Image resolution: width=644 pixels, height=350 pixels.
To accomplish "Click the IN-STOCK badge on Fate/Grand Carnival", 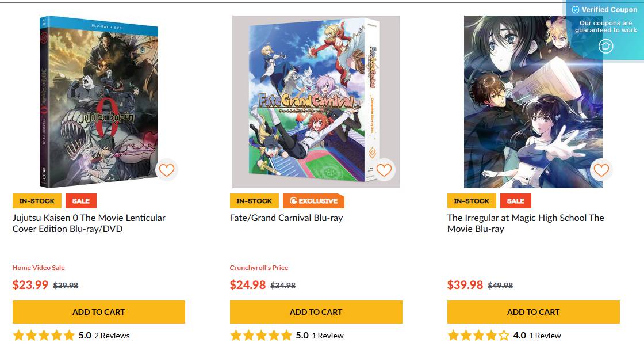I will [x=254, y=201].
